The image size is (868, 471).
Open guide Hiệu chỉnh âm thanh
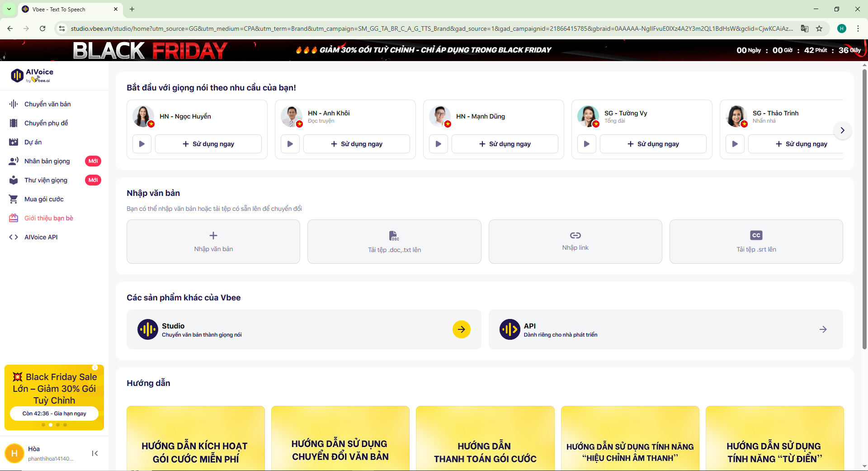tap(630, 438)
